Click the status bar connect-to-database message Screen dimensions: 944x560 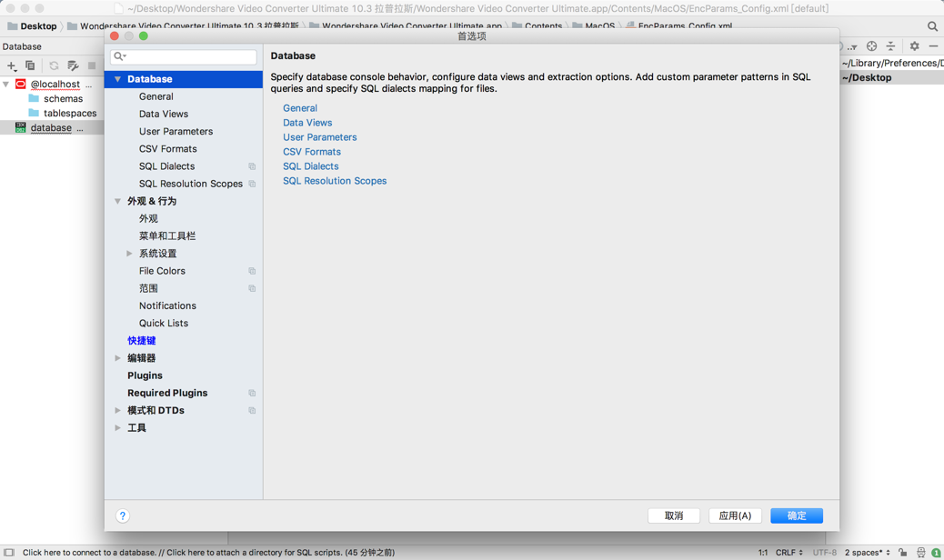[x=208, y=552]
